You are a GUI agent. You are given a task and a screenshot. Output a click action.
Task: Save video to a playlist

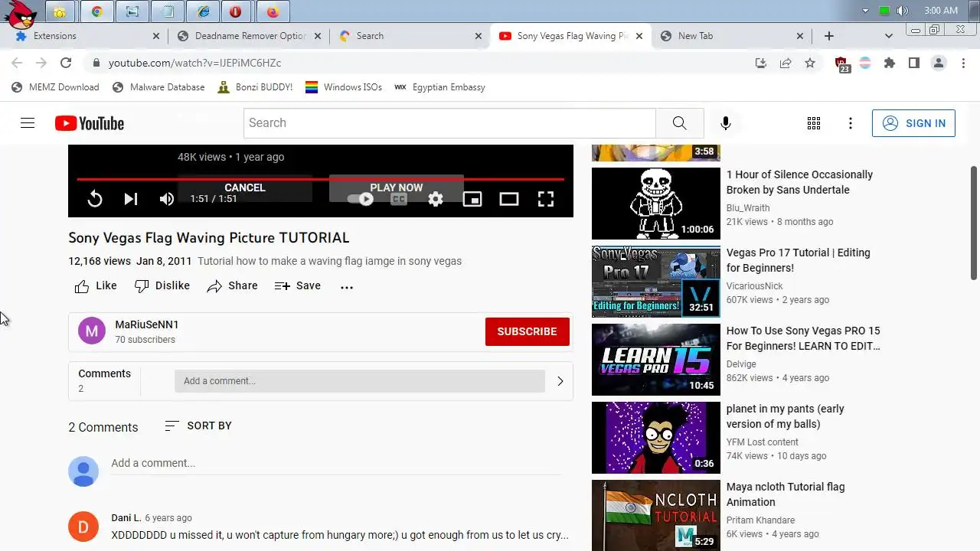tap(298, 286)
